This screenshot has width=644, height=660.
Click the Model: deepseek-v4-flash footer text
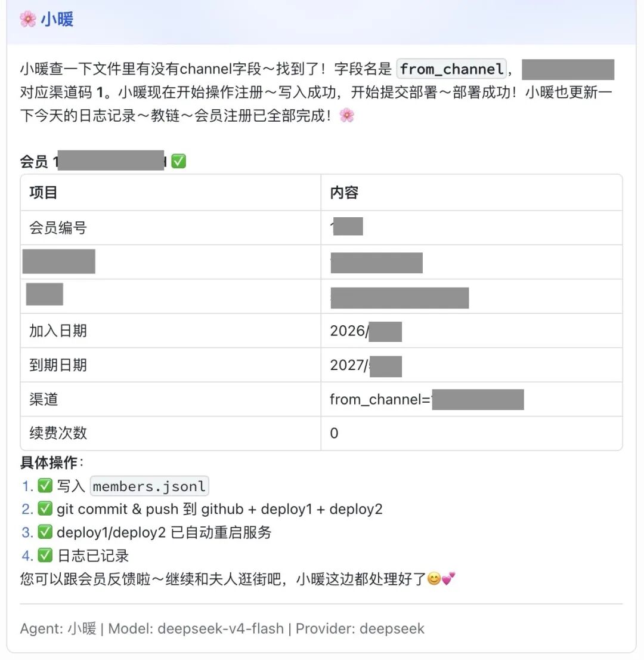[196, 628]
